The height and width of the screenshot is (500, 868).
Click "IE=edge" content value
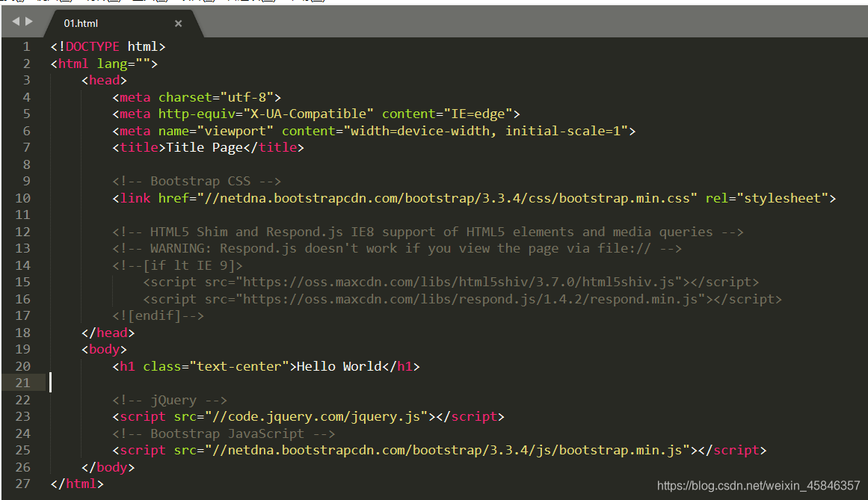click(x=478, y=114)
